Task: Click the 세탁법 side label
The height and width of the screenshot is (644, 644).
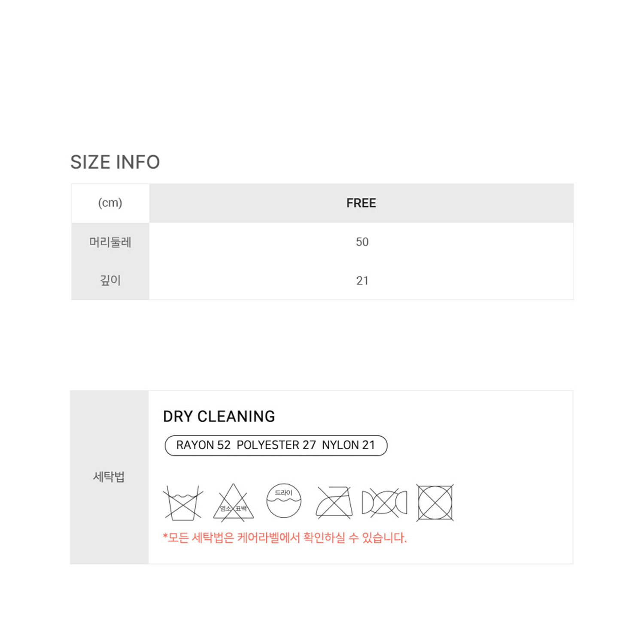Action: point(109,477)
